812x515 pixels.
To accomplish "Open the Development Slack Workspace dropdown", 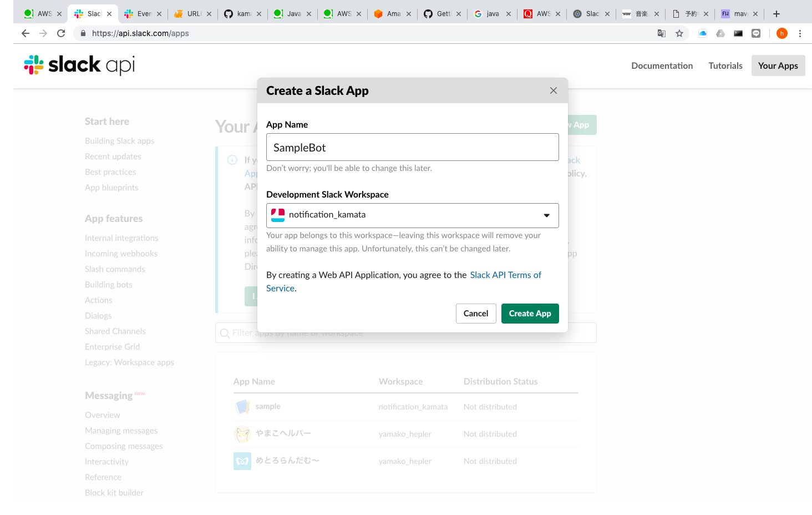I will (412, 215).
